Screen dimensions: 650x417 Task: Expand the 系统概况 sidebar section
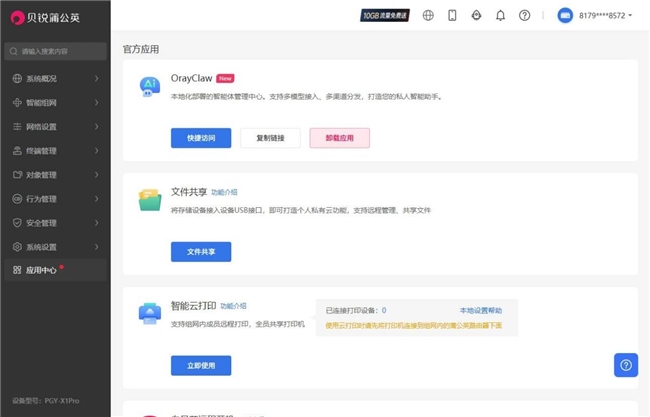pyautogui.click(x=55, y=78)
